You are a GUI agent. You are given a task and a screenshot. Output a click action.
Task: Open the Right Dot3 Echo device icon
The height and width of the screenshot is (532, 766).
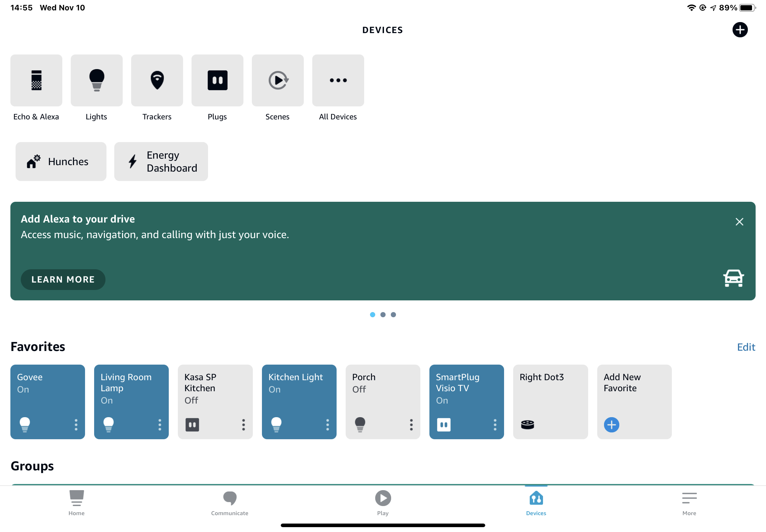pyautogui.click(x=527, y=425)
